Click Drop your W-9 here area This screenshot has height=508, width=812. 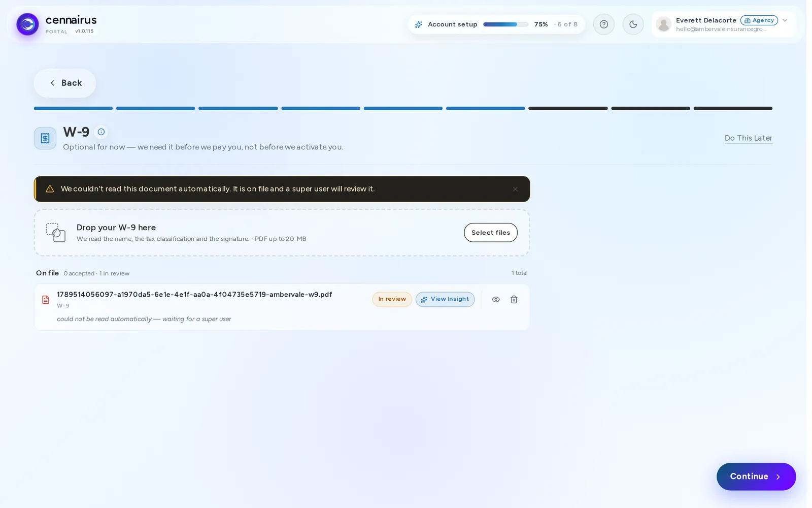pyautogui.click(x=282, y=233)
